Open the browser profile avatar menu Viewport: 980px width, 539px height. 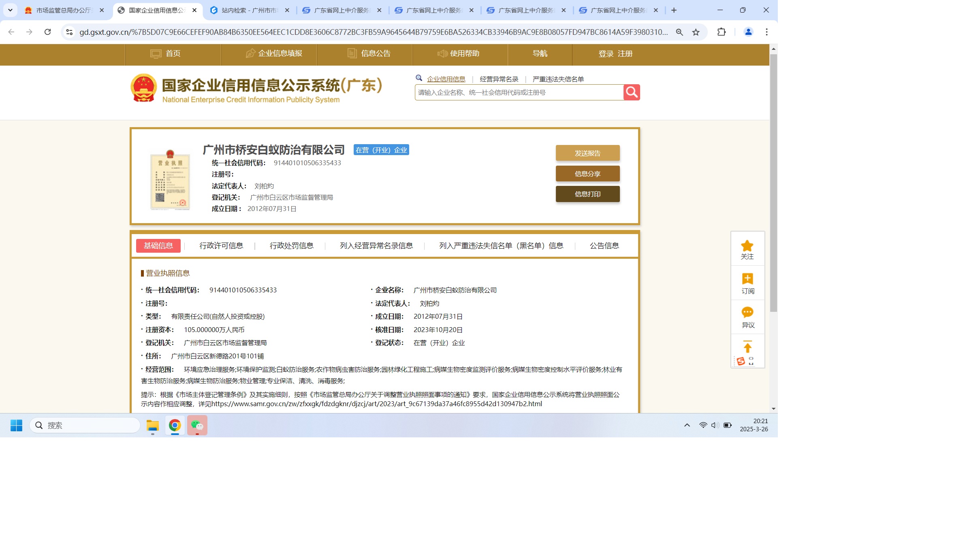click(x=747, y=32)
